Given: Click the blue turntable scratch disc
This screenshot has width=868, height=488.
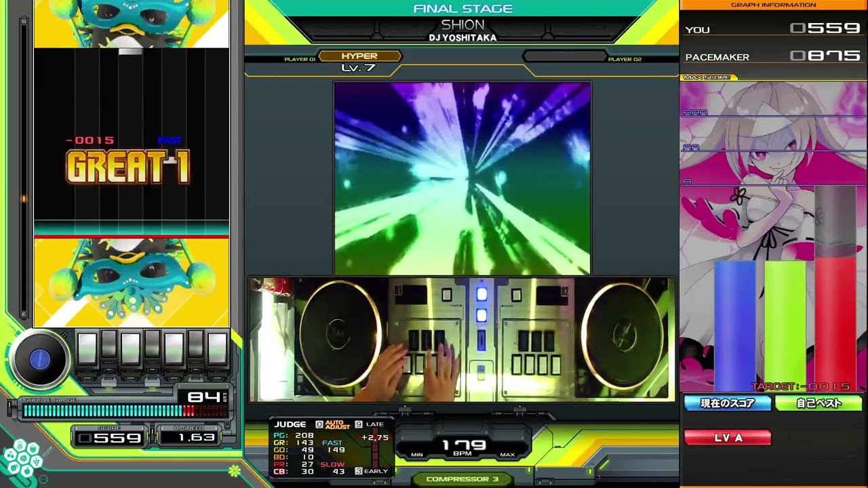Looking at the screenshot, I should (x=39, y=359).
